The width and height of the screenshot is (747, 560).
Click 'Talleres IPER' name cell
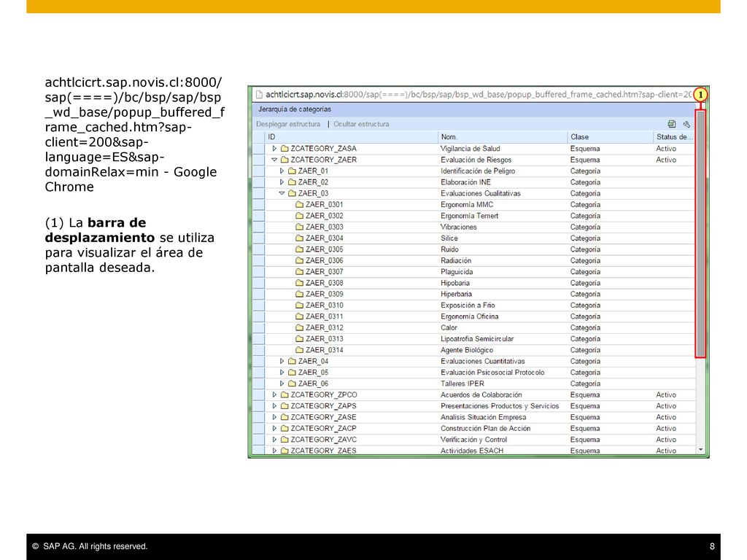(x=462, y=384)
